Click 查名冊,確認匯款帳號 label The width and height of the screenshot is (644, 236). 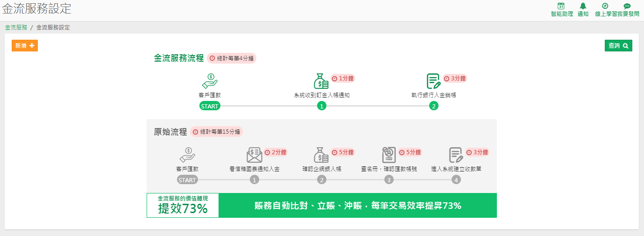[x=389, y=169]
